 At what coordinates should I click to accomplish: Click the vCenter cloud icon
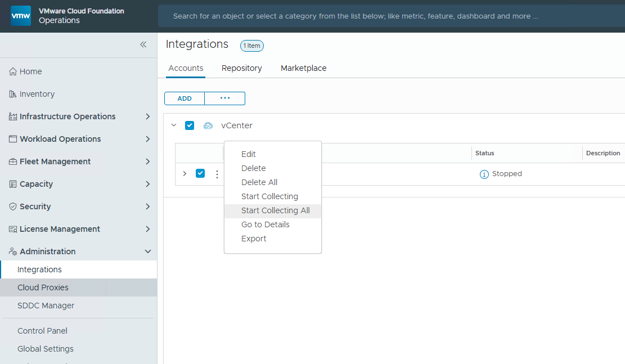pos(208,125)
